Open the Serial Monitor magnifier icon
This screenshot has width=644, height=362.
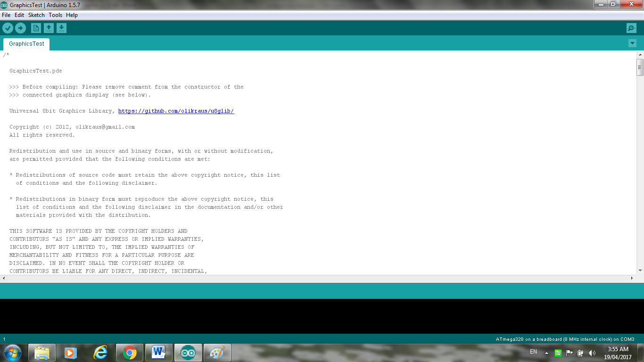tap(631, 28)
